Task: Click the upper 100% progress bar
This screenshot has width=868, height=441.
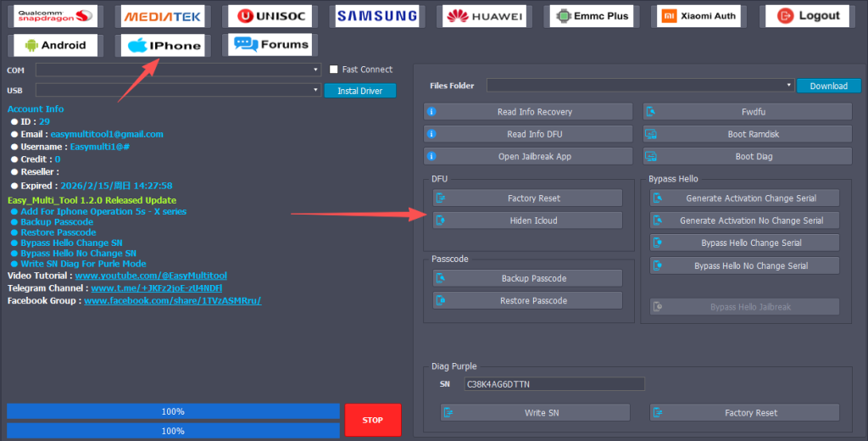Action: click(173, 411)
